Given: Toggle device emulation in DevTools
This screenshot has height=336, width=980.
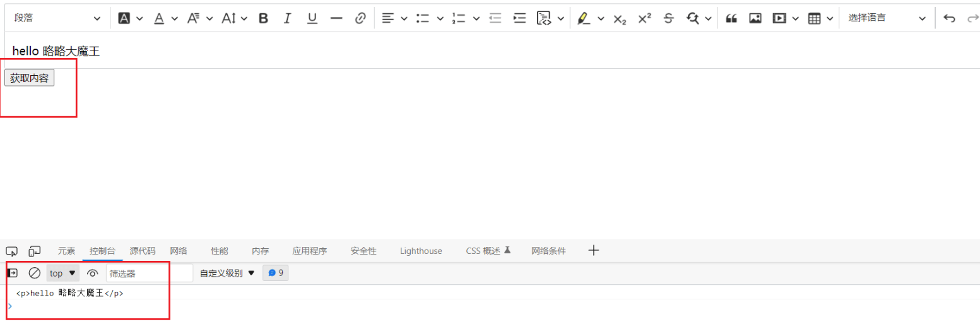Looking at the screenshot, I should click(35, 251).
